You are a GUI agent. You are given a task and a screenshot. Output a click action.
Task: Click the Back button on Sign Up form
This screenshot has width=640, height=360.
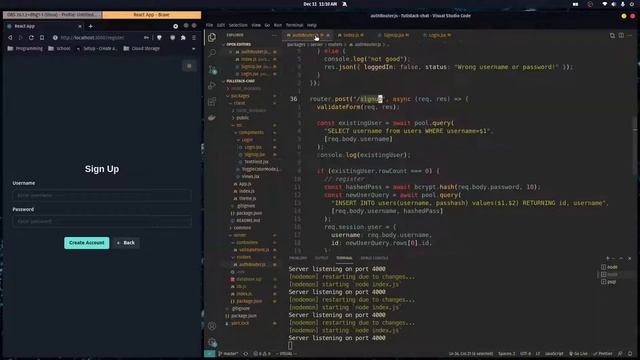click(126, 243)
